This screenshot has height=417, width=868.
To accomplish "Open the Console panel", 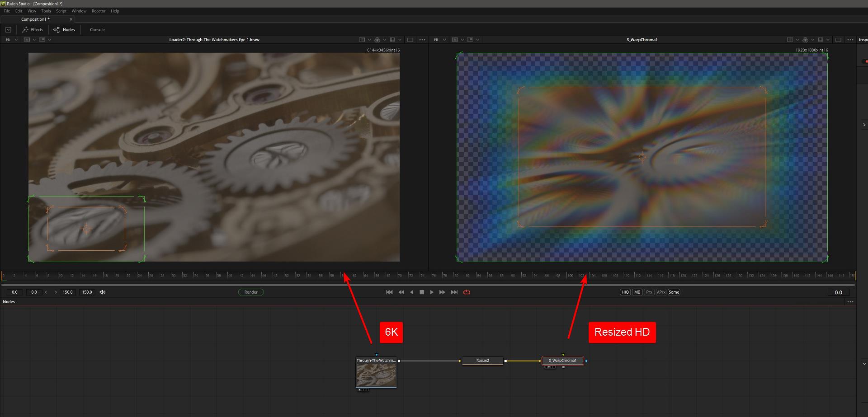I will click(97, 30).
